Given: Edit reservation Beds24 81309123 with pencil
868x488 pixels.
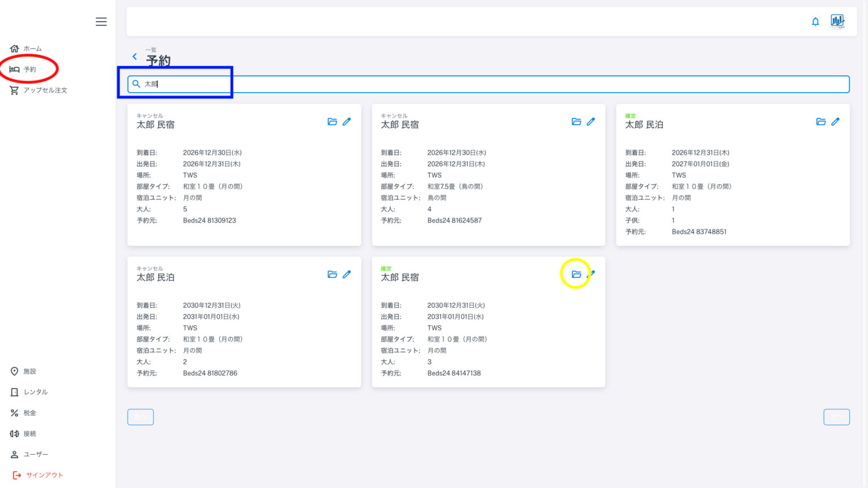Looking at the screenshot, I should coord(347,122).
